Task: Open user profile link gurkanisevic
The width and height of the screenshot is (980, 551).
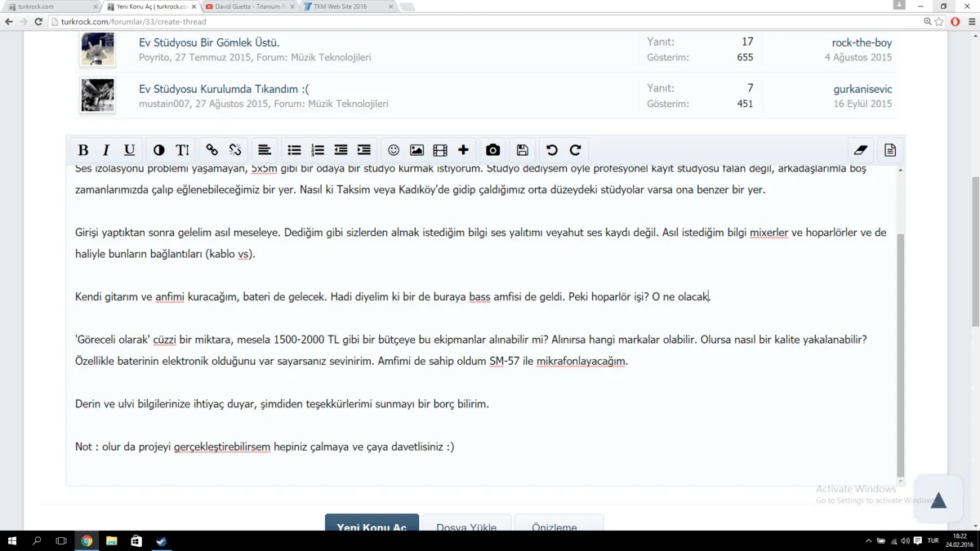Action: [x=862, y=89]
